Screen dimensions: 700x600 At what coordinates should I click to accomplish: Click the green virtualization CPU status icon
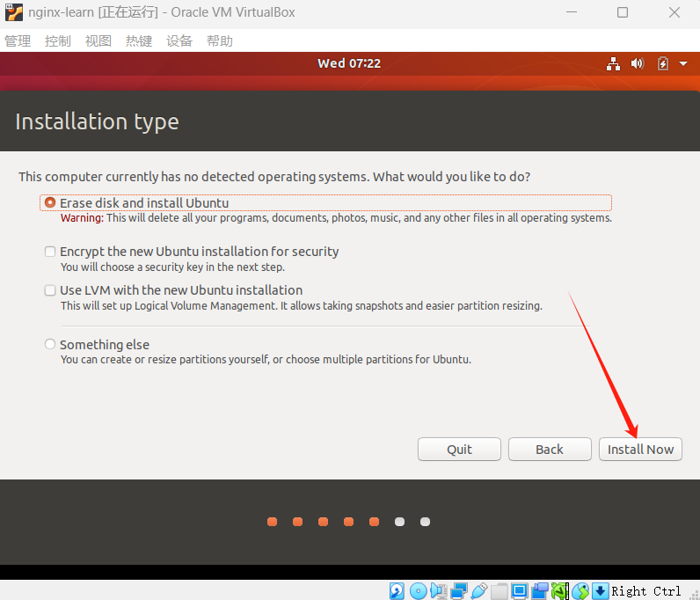pos(560,591)
